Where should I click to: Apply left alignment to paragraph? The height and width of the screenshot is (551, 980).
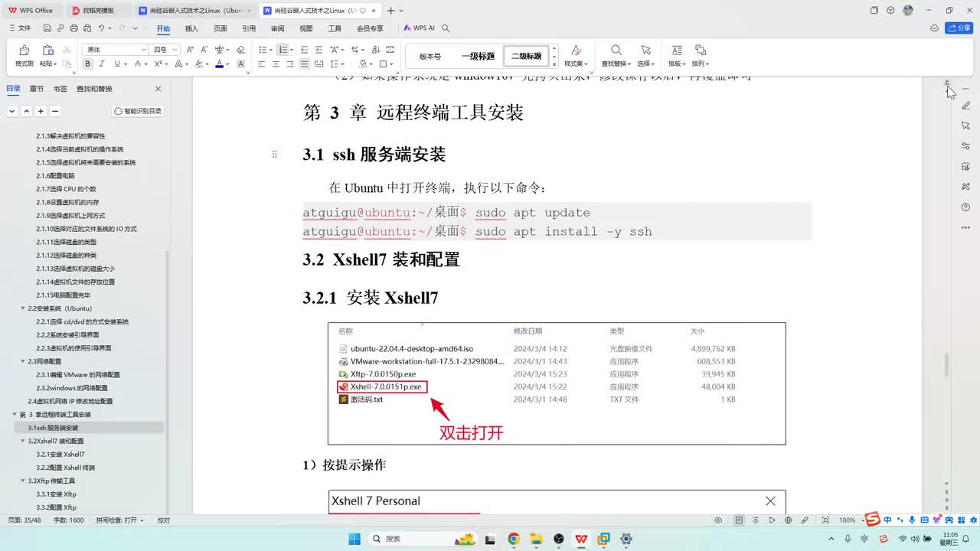click(x=261, y=64)
